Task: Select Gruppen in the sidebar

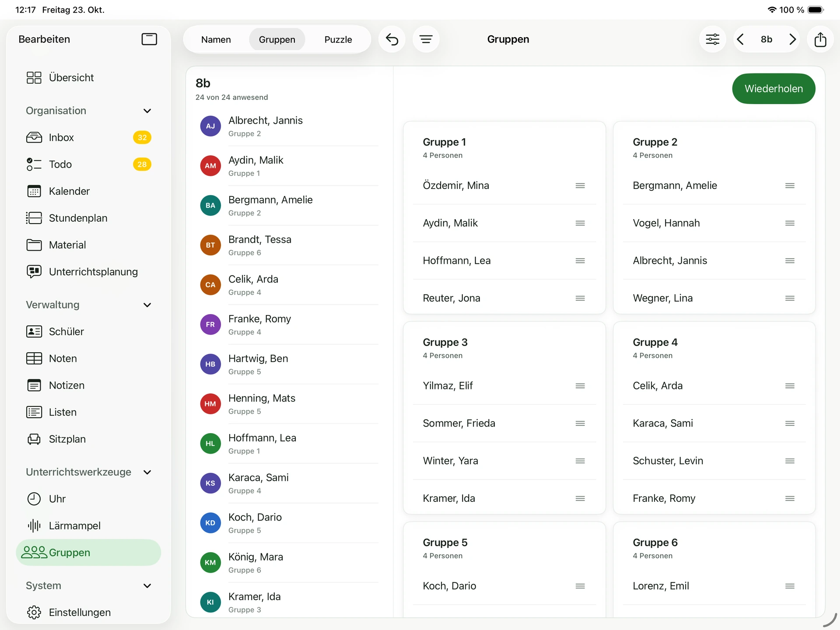Action: point(88,553)
